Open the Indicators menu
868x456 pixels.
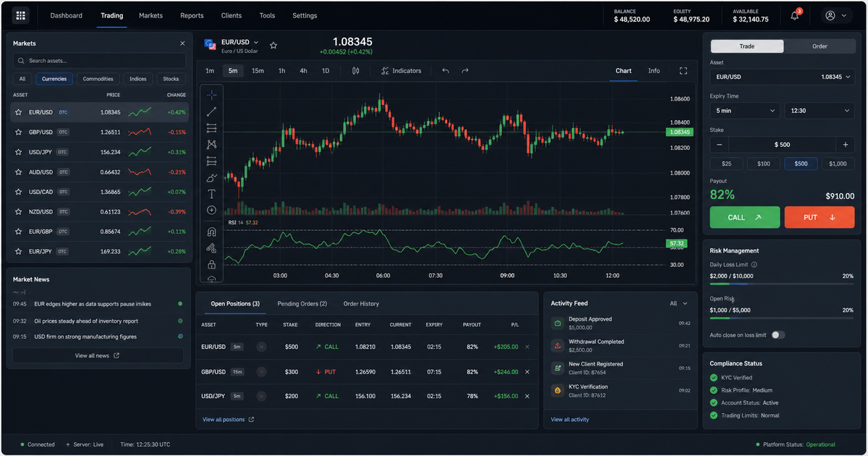point(401,71)
